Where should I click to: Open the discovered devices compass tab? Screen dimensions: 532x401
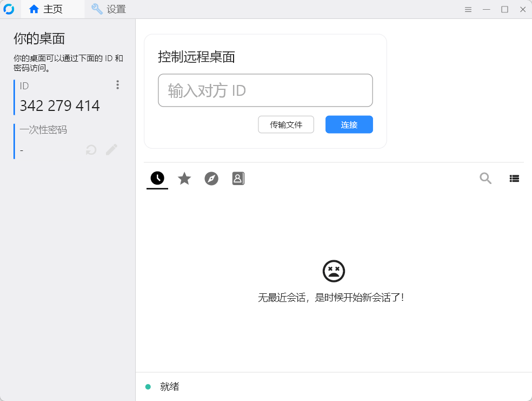click(211, 179)
